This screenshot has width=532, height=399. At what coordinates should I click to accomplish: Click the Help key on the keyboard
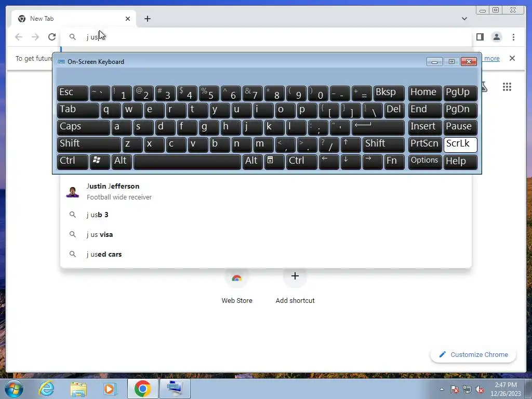[x=460, y=162]
